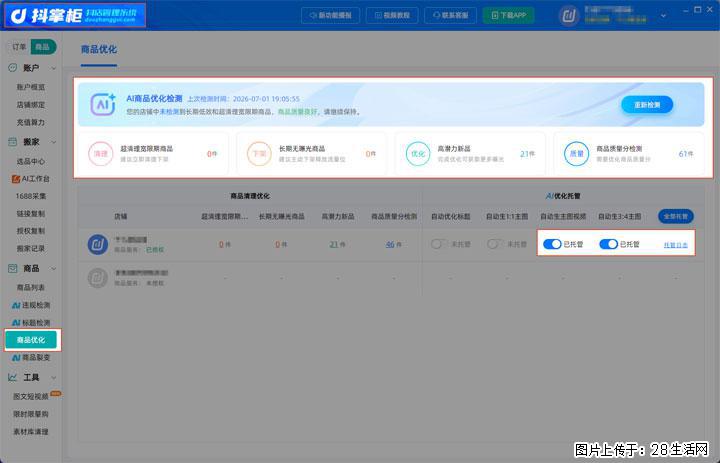Click the 搬家 section icon
This screenshot has height=463, width=720.
pyautogui.click(x=13, y=142)
